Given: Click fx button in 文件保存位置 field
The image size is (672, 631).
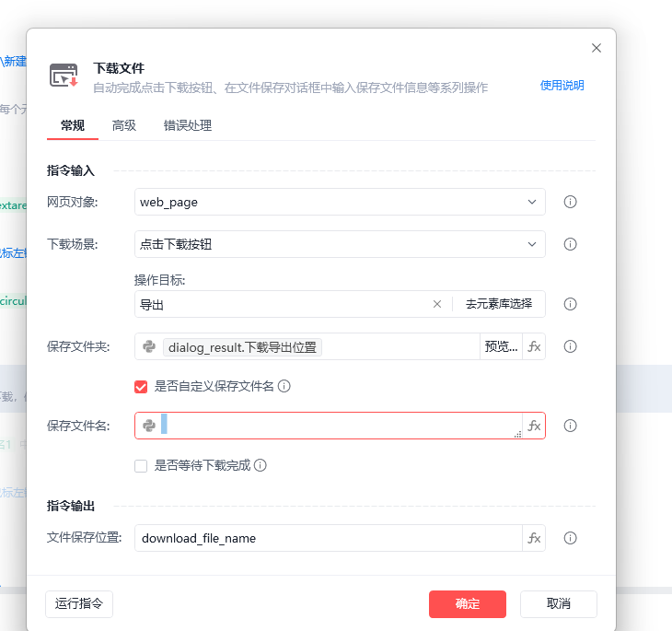Looking at the screenshot, I should point(534,538).
